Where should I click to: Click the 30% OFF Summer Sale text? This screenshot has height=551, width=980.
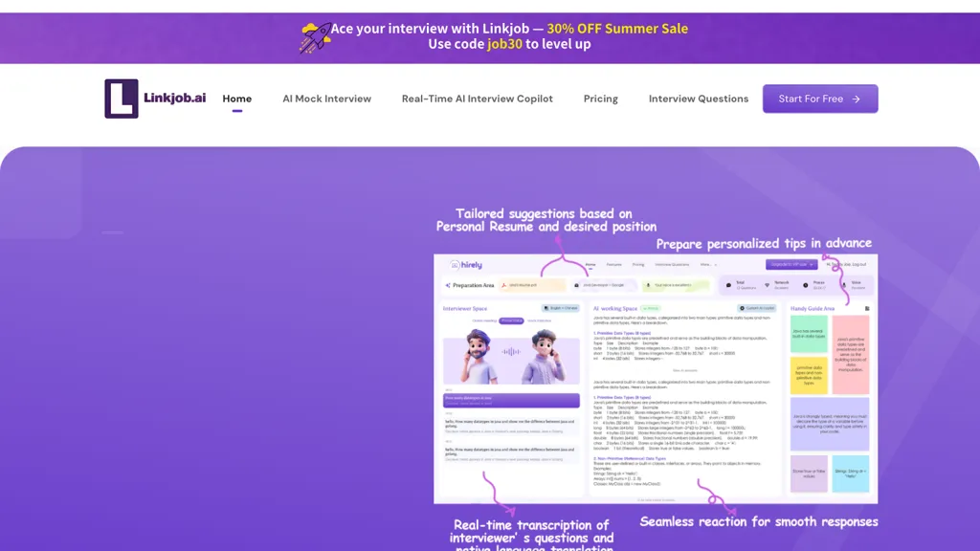coord(617,29)
